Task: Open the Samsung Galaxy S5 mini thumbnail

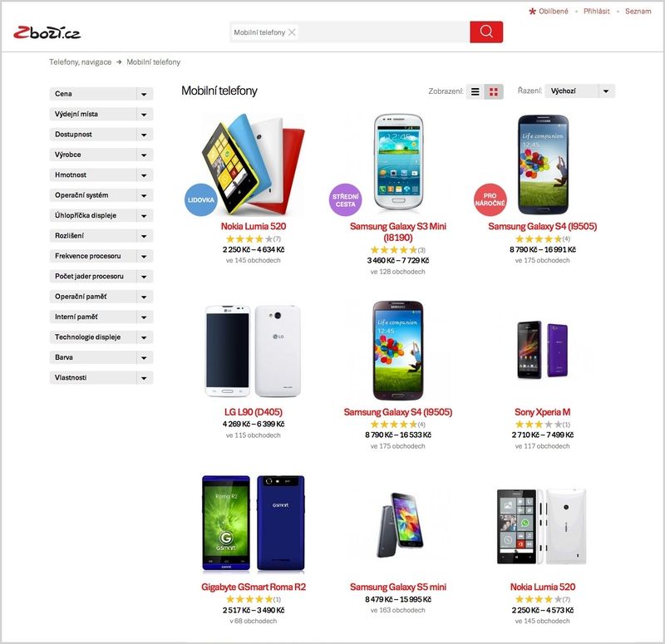Action: pos(398,525)
